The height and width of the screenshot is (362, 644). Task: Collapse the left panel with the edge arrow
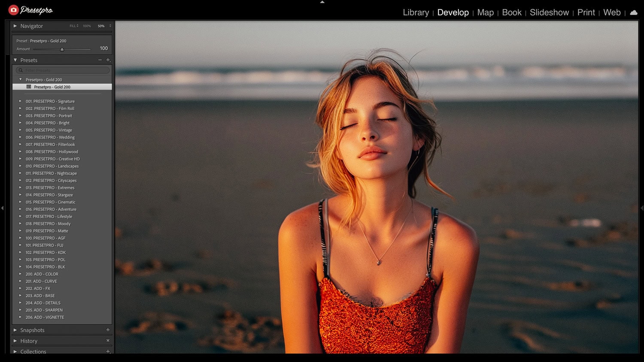point(3,208)
